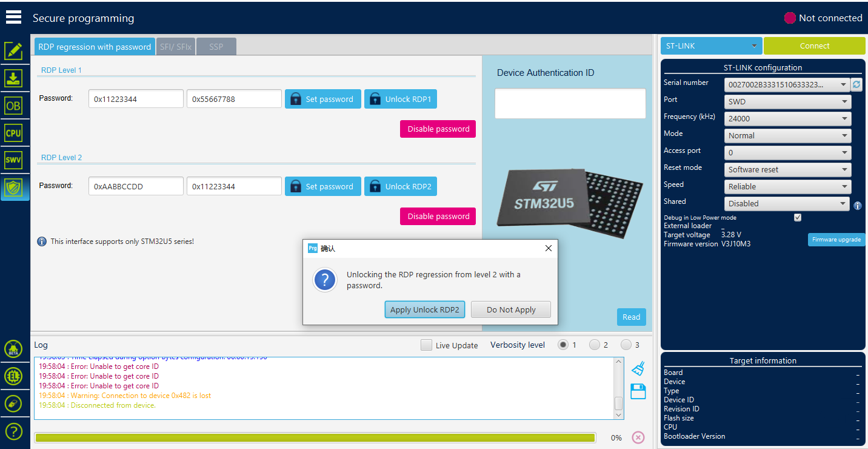Clear the log with broom icon
Image resolution: width=868 pixels, height=449 pixels.
(638, 368)
